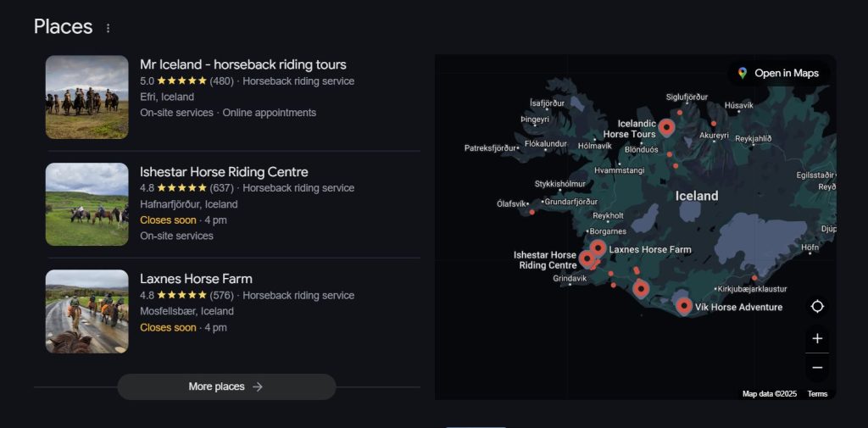Click the map zoom out minus button
This screenshot has width=868, height=428.
click(817, 367)
